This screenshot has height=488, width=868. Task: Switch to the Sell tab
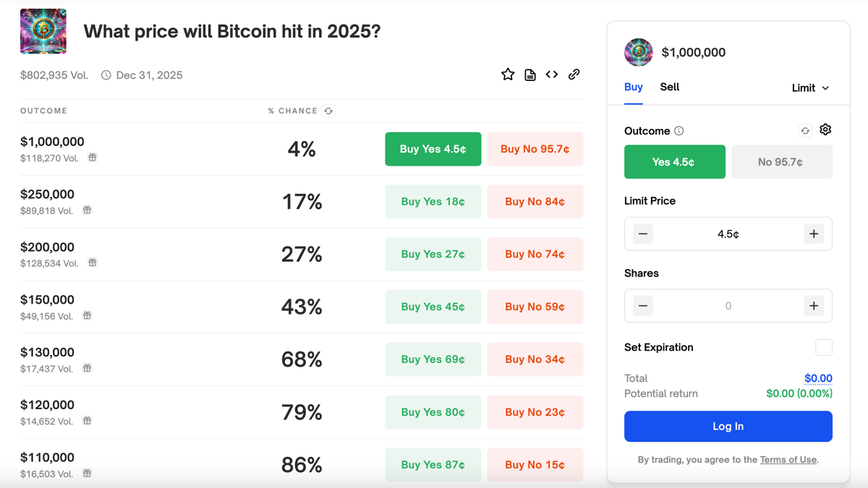tap(669, 87)
